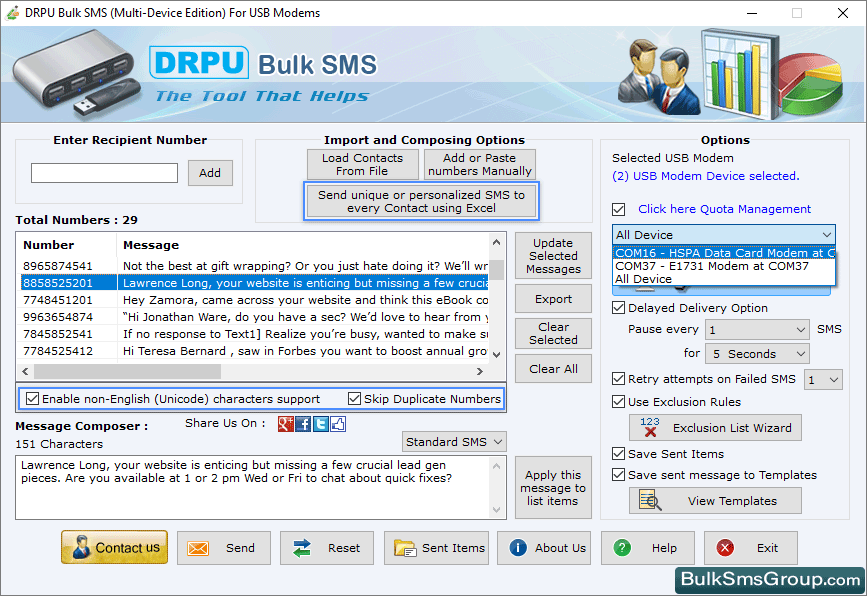Click Add or Paste numbers Manually
The width and height of the screenshot is (867, 596).
(x=479, y=164)
